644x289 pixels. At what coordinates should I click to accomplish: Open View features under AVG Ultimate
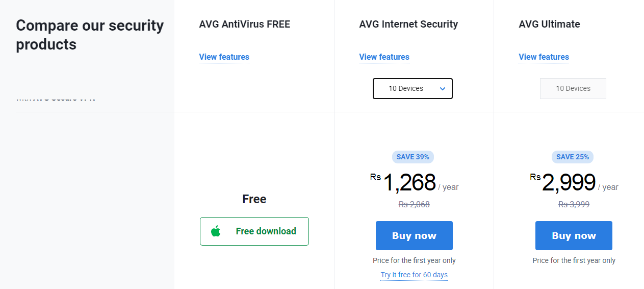tap(544, 57)
